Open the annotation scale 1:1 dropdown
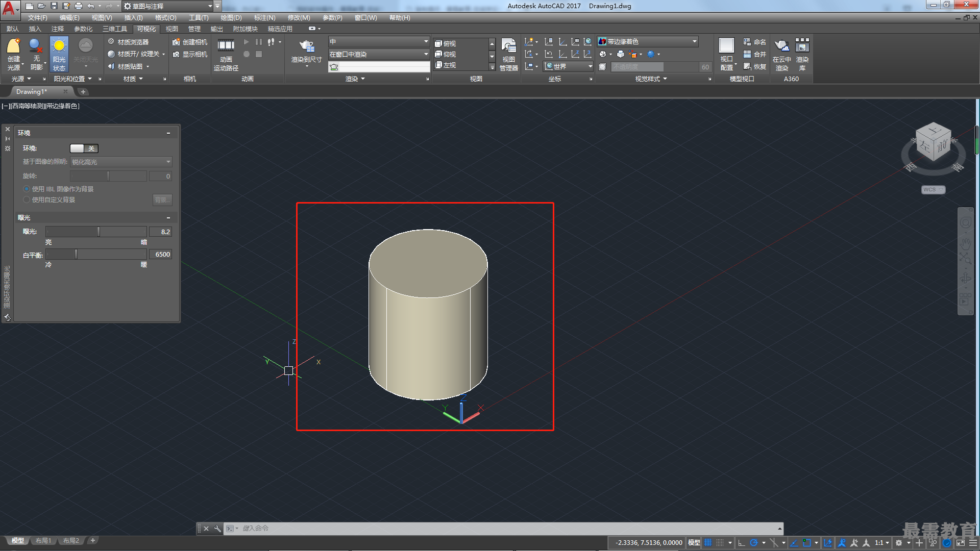 [x=882, y=543]
